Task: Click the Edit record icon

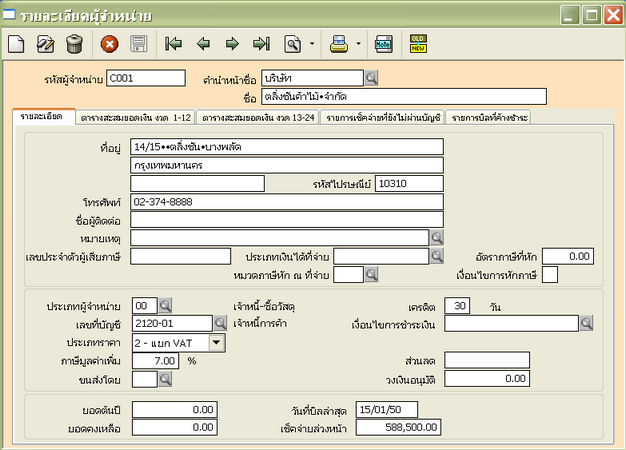Action: point(45,43)
